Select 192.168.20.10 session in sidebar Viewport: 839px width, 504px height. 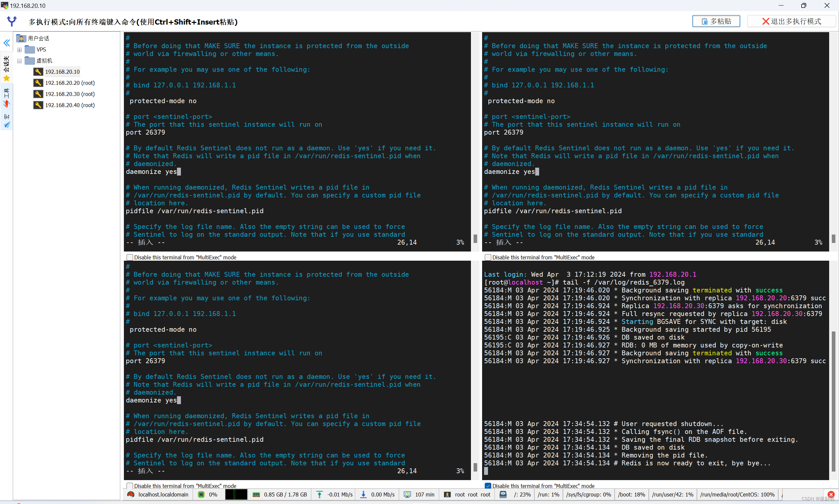(62, 71)
